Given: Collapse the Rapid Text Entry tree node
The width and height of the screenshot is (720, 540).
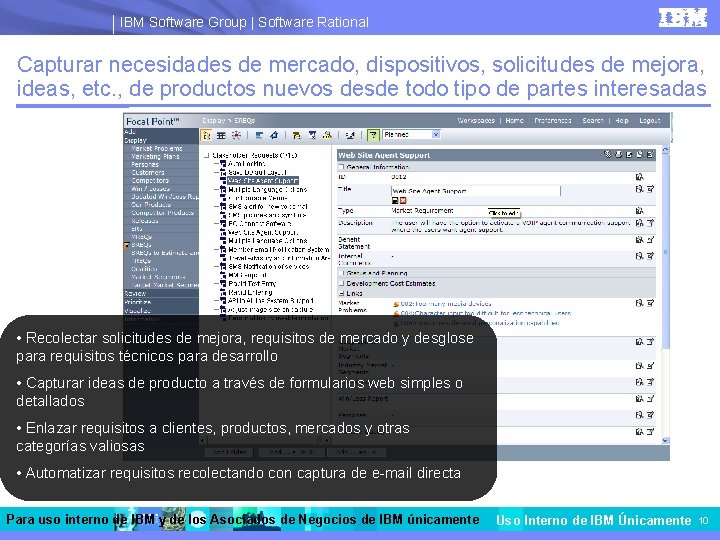Looking at the screenshot, I should [216, 284].
